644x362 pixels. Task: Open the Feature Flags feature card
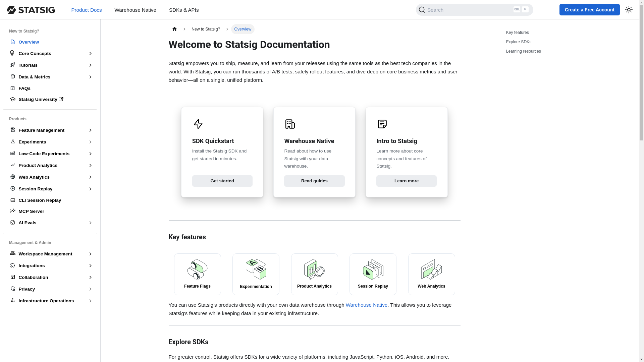[x=197, y=274]
